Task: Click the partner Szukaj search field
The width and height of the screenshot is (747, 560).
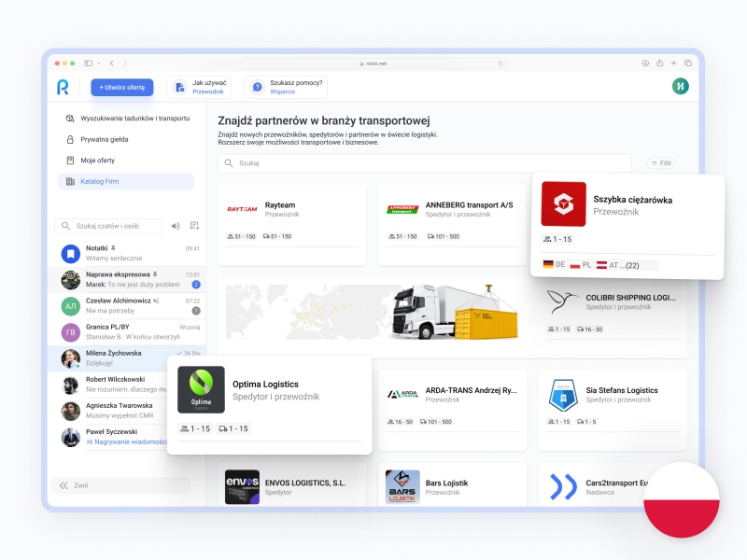Action: tap(425, 162)
